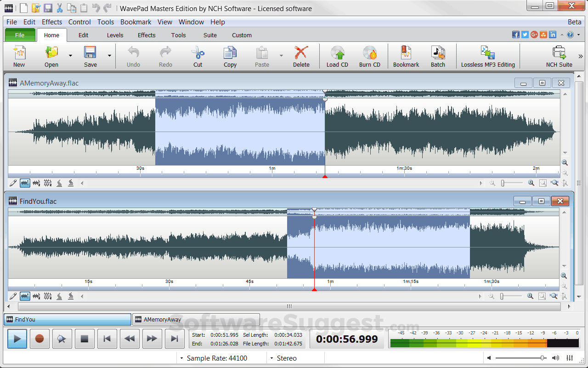Open the volume mixer icon at bottom right
Screen dimensions: 588x368
pyautogui.click(x=570, y=358)
